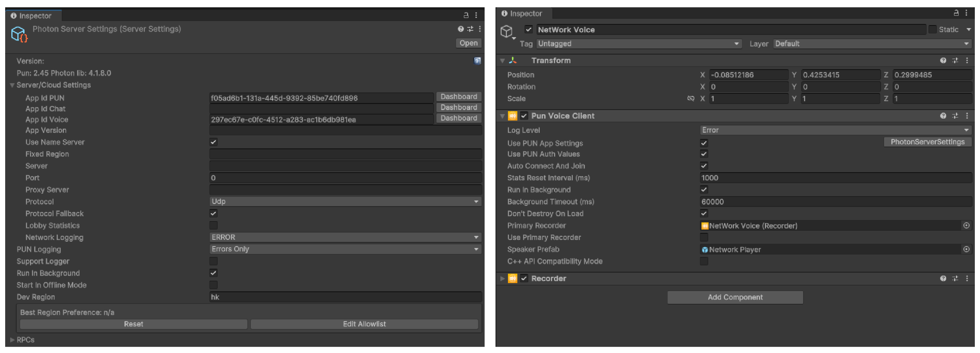Open help for Photon Server Settings
The image size is (980, 353).
tap(460, 29)
